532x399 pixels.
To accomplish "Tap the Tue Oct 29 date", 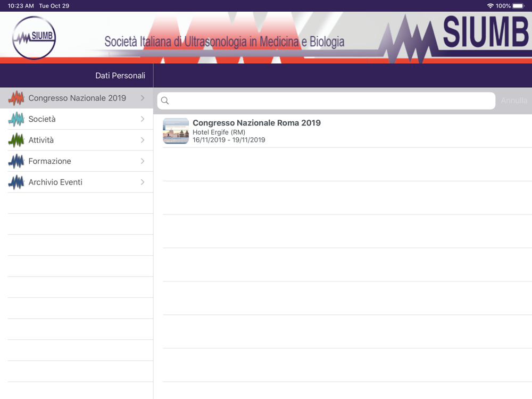I will [54, 6].
